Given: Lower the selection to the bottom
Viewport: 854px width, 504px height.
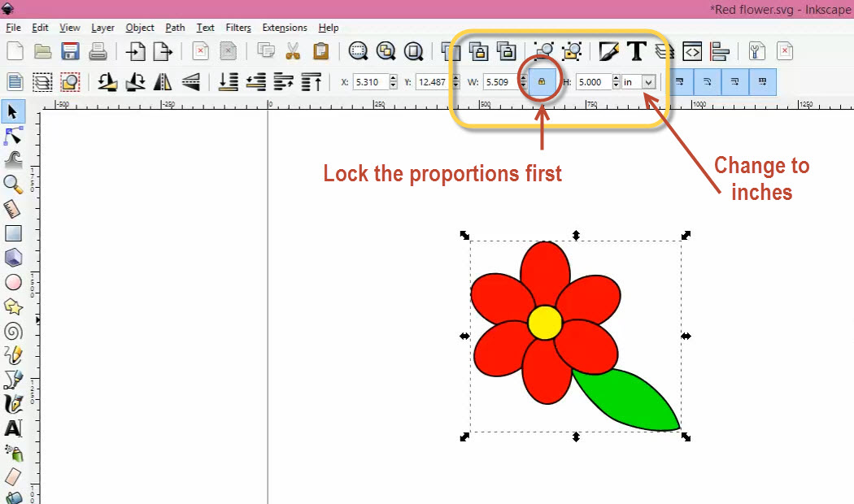Looking at the screenshot, I should (229, 82).
